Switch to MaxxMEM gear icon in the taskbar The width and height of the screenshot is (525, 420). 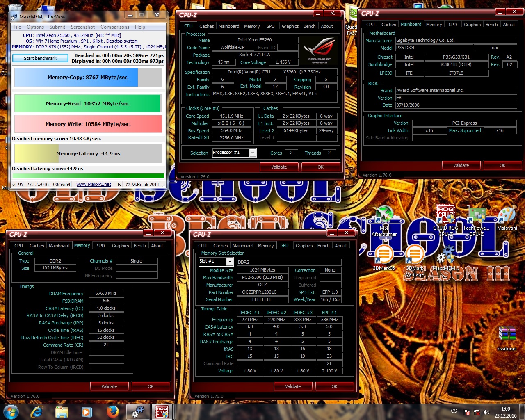pos(138,412)
